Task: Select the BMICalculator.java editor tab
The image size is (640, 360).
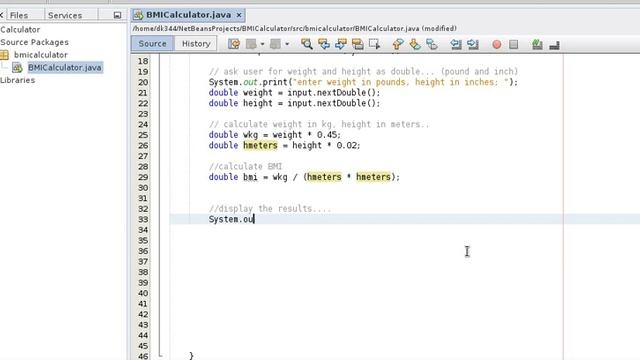Action: 188,15
